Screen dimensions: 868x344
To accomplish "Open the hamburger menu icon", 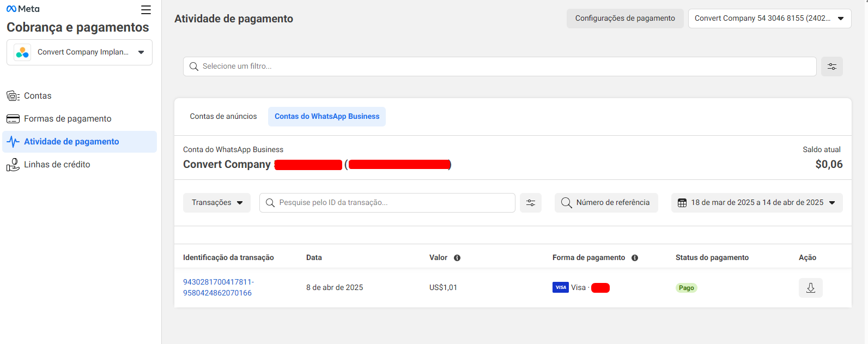I will click(146, 10).
